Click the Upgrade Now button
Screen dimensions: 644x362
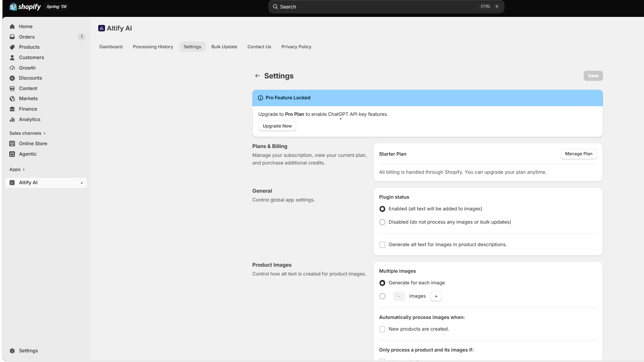pos(277,126)
